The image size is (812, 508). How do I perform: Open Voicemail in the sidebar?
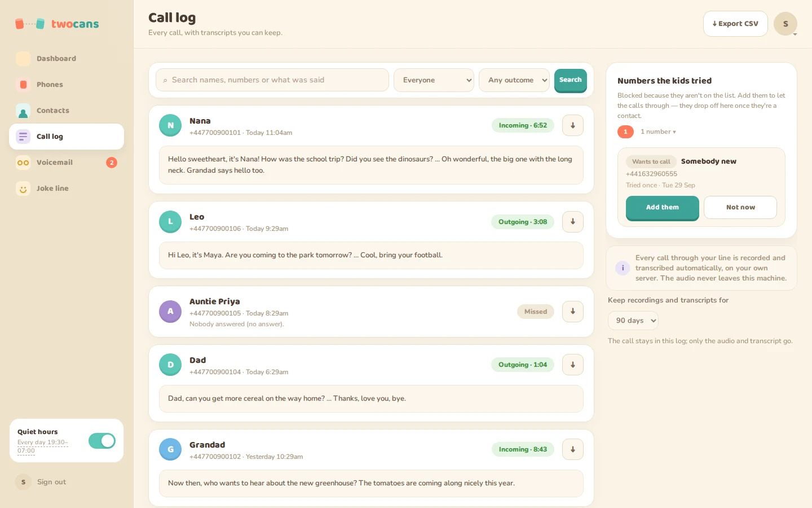(x=67, y=163)
